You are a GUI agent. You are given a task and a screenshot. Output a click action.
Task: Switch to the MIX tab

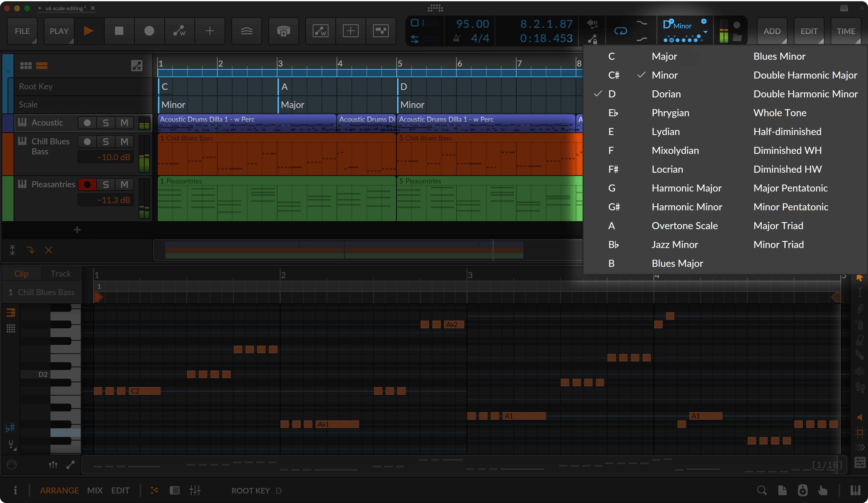tap(95, 491)
